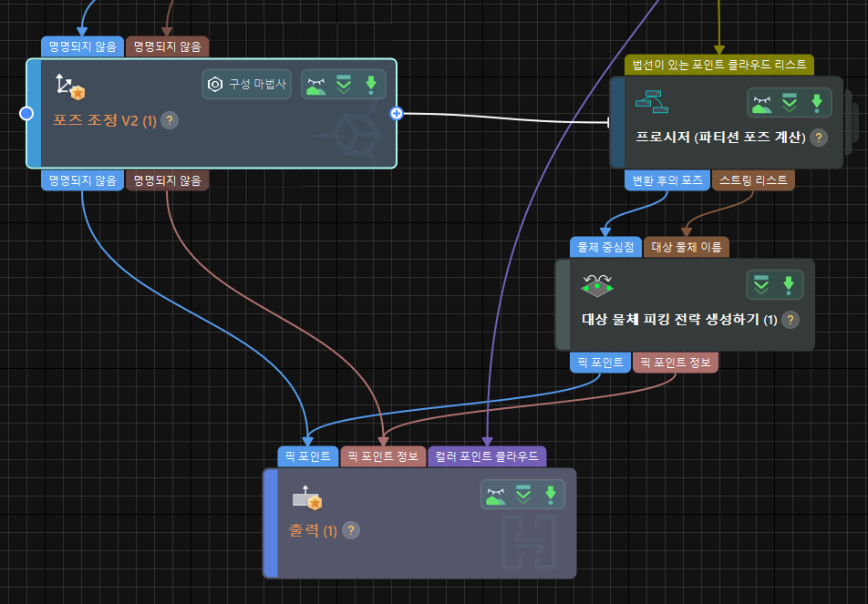Click brown 명명되지 않음 input port above 포즈 조정 V2

[167, 46]
